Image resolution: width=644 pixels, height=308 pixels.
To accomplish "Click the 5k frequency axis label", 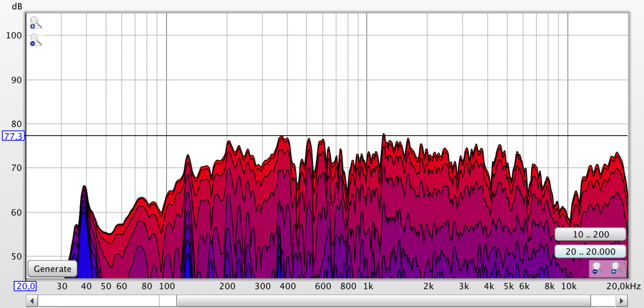I will coord(509,286).
